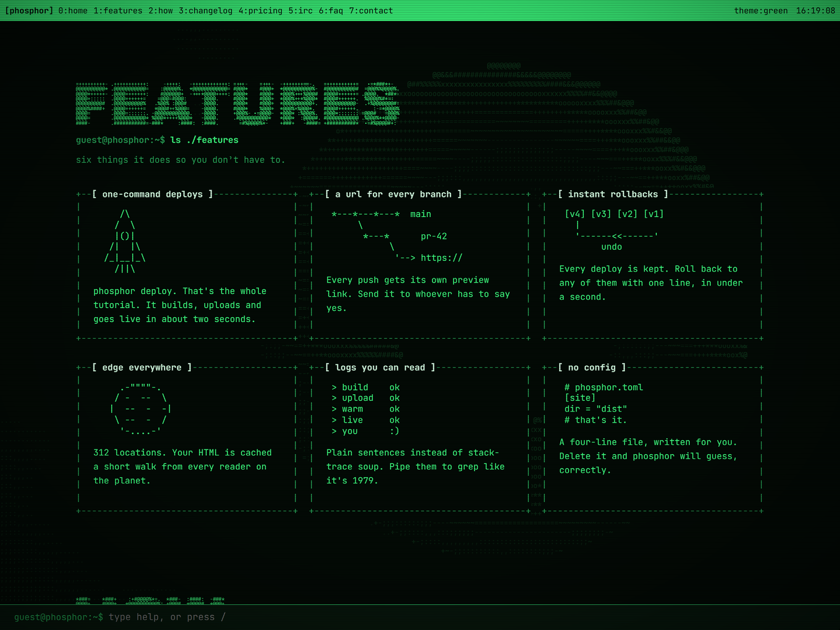Viewport: 840px width, 630px height.
Task: Click the 'logs you can read' heading
Action: (380, 367)
